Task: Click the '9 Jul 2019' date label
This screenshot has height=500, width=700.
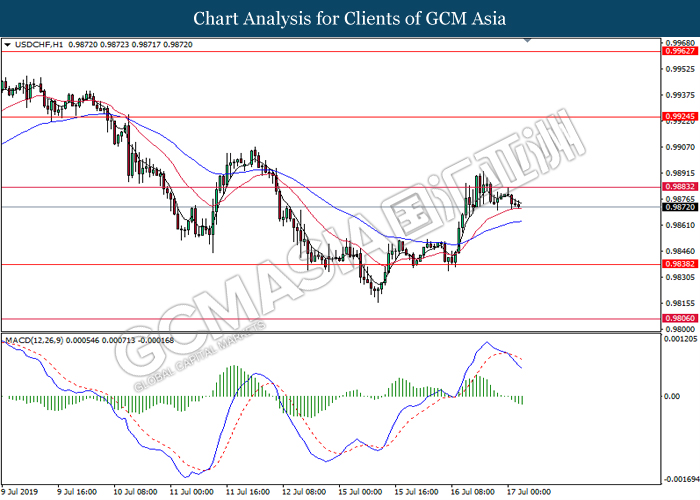Action: pyautogui.click(x=20, y=492)
